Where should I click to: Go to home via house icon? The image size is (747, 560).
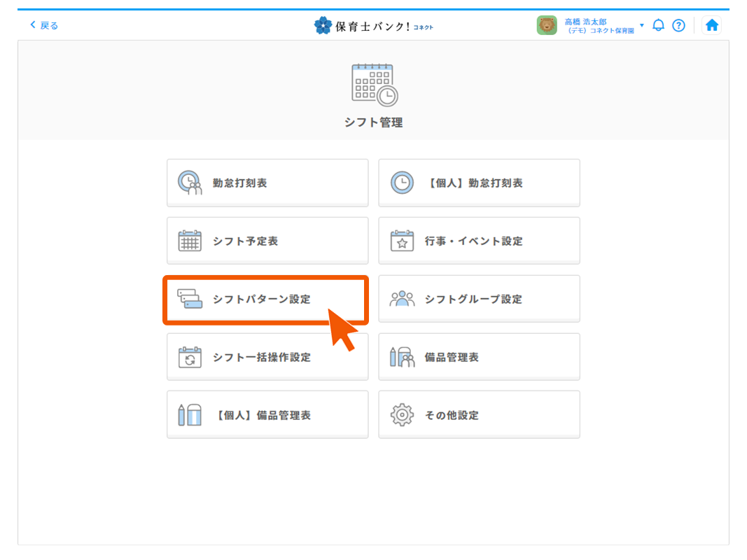tap(711, 25)
